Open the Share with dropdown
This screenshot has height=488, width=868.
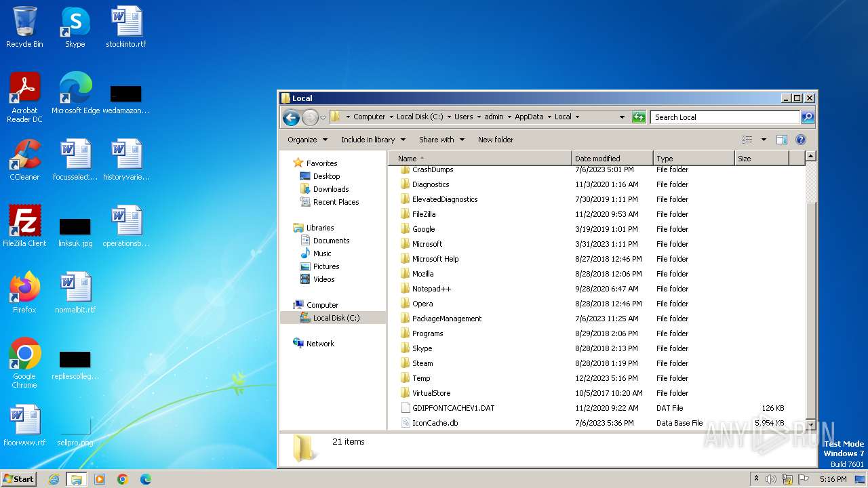[441, 140]
